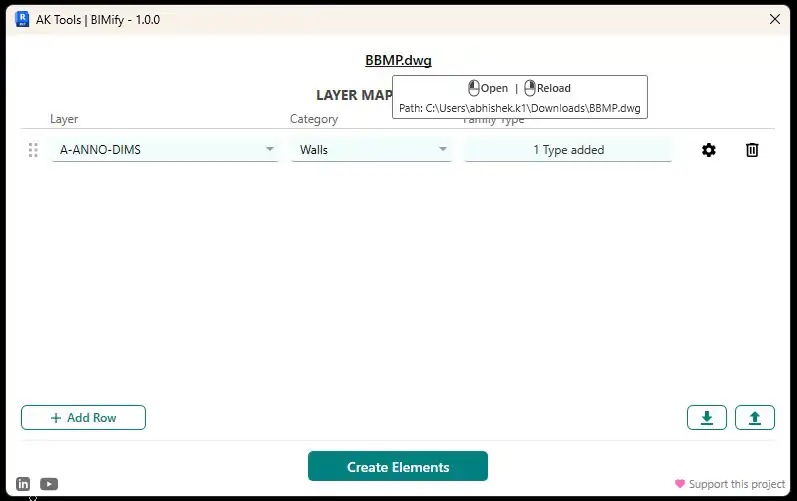Viewport: 797px width, 501px height.
Task: Open the BBMP.dwg file link
Action: (398, 60)
